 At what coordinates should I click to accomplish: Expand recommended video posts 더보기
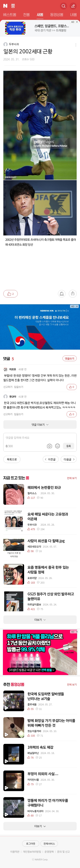pyautogui.click(x=40, y=823)
